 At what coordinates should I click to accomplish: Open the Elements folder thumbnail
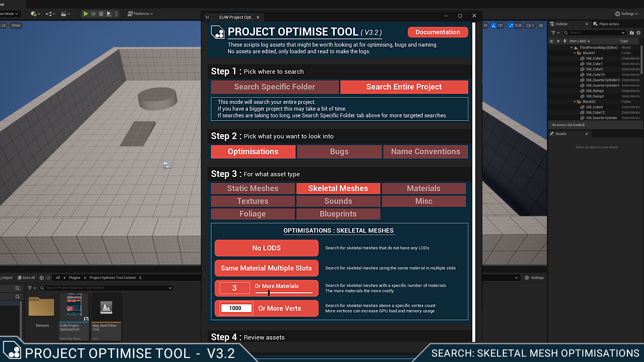pos(42,307)
